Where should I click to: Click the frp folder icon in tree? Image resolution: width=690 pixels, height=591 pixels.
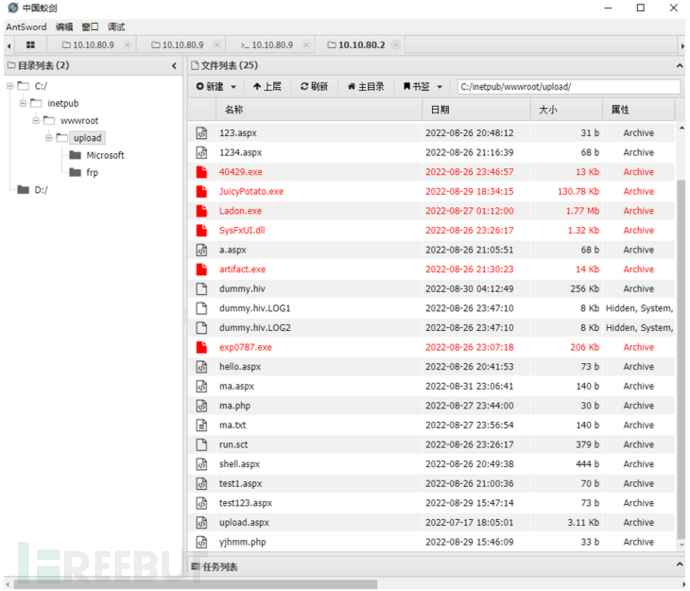75,172
